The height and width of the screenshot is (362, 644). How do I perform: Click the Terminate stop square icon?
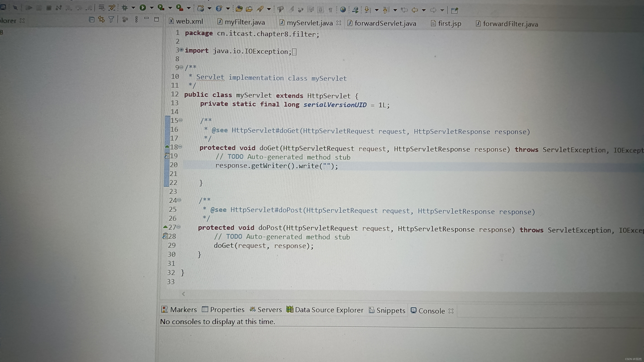49,8
